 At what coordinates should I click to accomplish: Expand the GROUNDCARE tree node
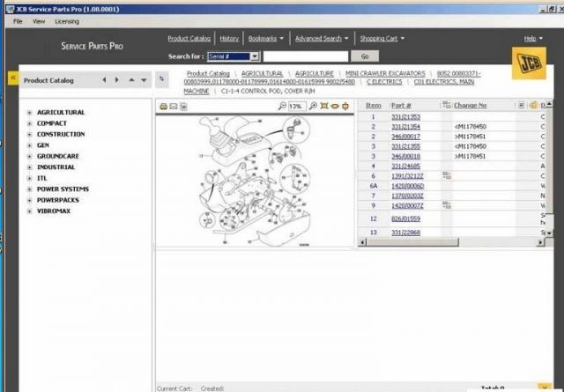tap(29, 157)
